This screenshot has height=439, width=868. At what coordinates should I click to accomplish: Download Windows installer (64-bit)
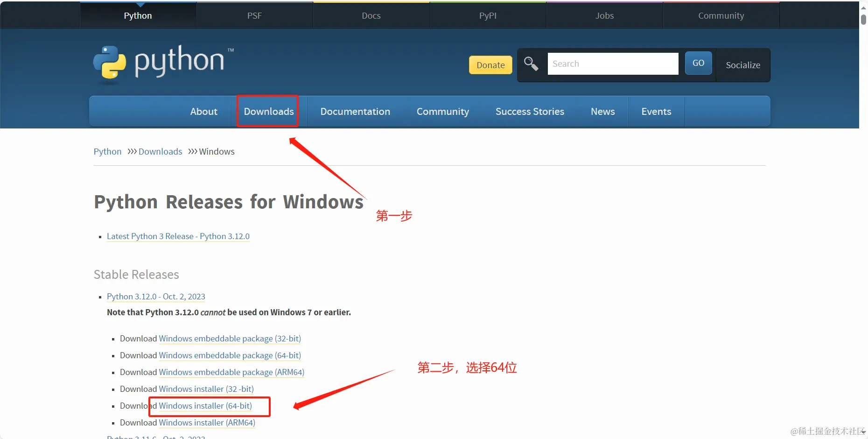(x=205, y=406)
